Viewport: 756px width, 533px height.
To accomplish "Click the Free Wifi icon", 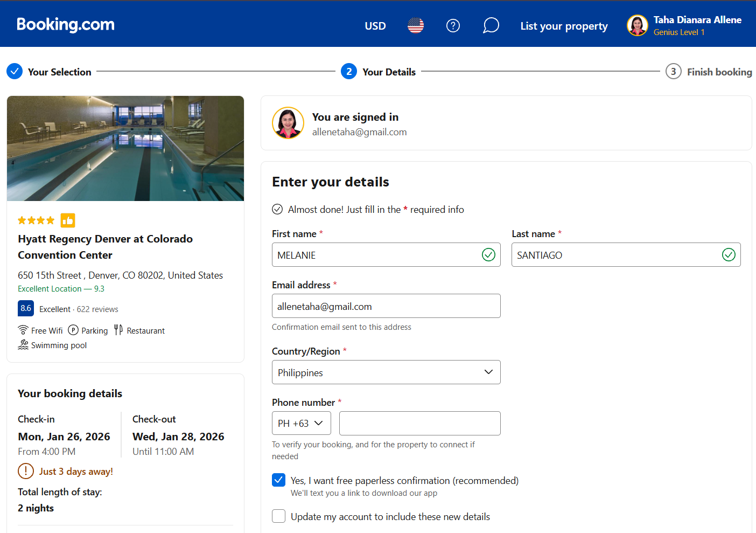I will [x=23, y=330].
